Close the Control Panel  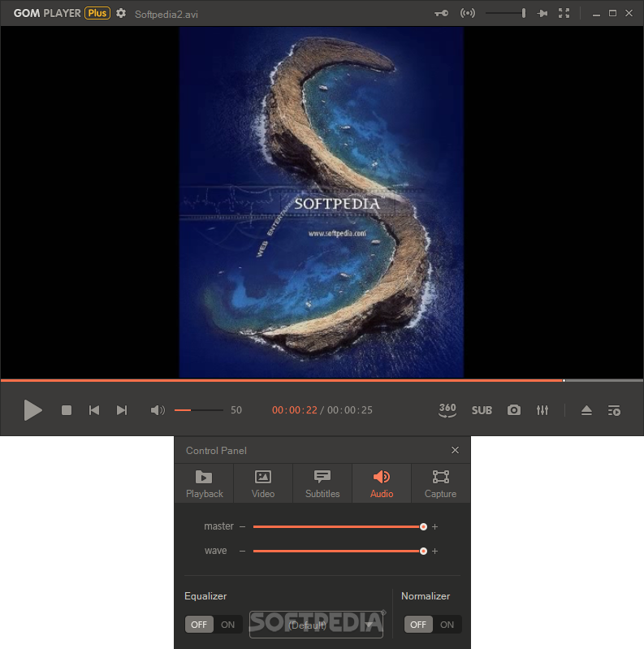click(x=455, y=450)
